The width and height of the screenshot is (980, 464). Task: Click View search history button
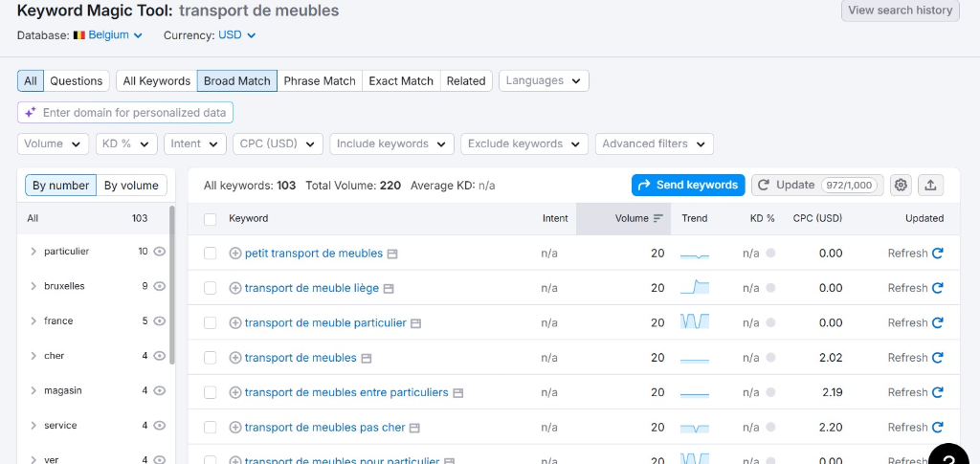[x=900, y=11]
